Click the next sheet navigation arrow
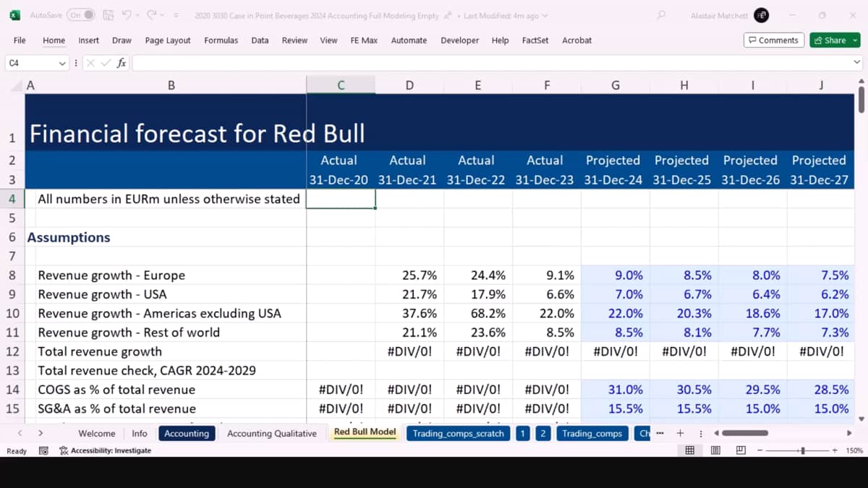Viewport: 868px width, 488px height. pos(41,433)
